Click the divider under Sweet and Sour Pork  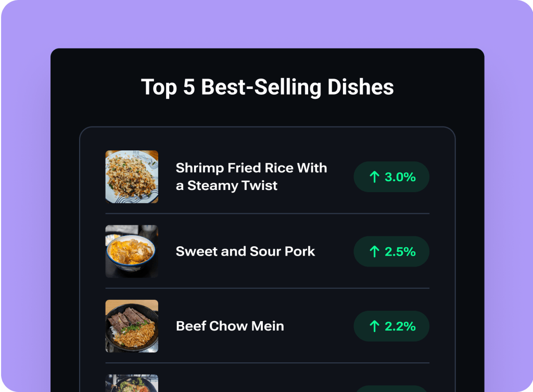(267, 288)
